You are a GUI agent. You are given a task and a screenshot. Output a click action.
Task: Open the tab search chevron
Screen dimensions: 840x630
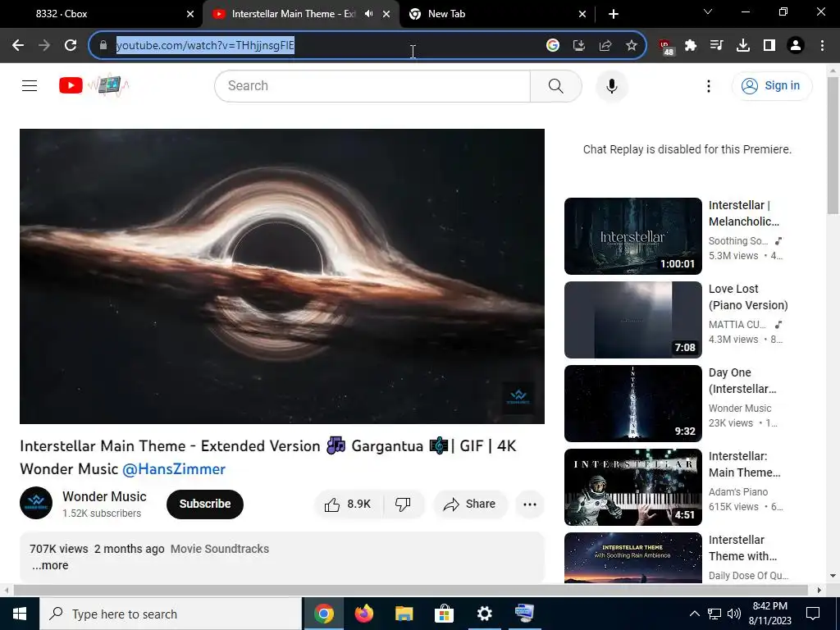click(708, 11)
